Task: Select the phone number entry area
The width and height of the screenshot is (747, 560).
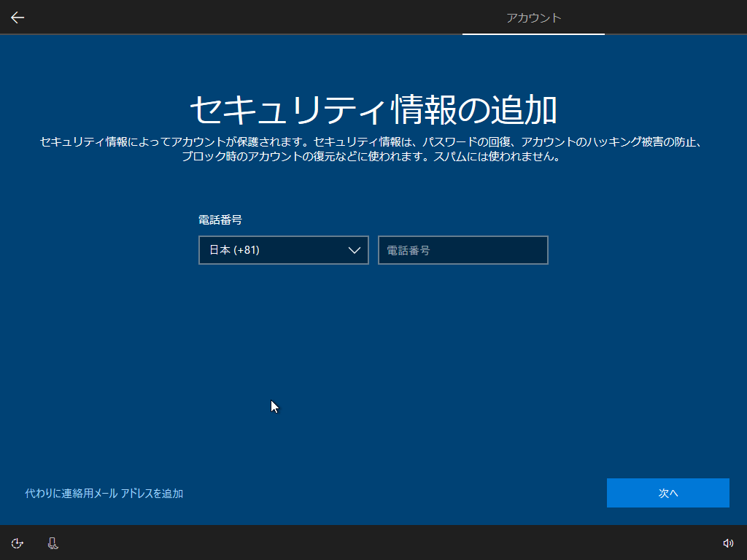Action: [462, 250]
